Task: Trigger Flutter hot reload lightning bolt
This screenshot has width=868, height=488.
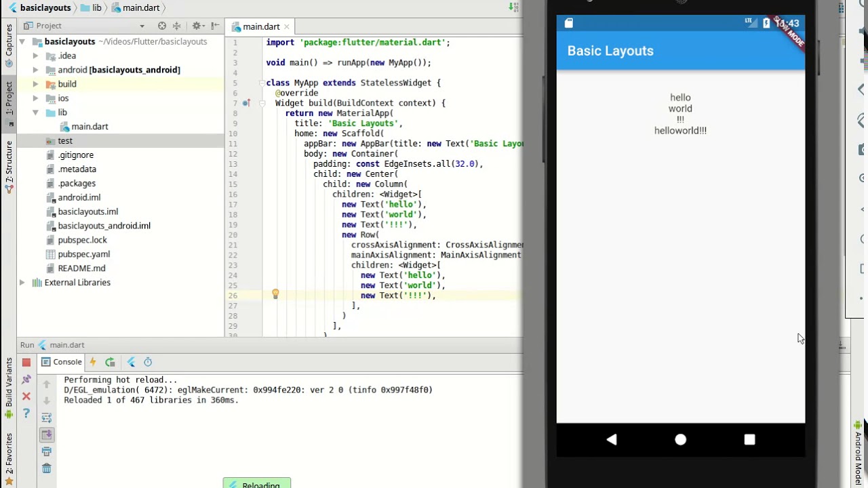Action: click(x=93, y=362)
